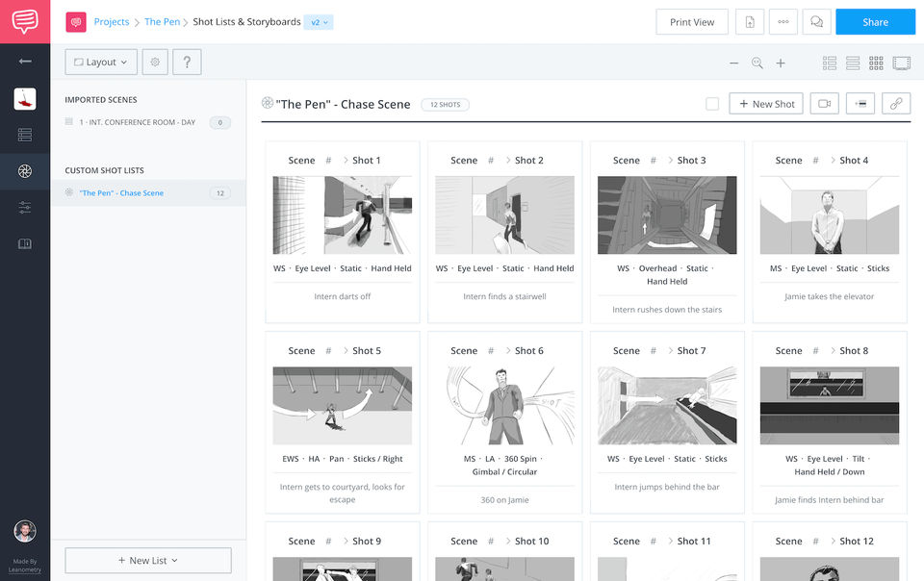Click the 12 SHOTS badge
Image resolution: width=924 pixels, height=581 pixels.
click(x=445, y=105)
